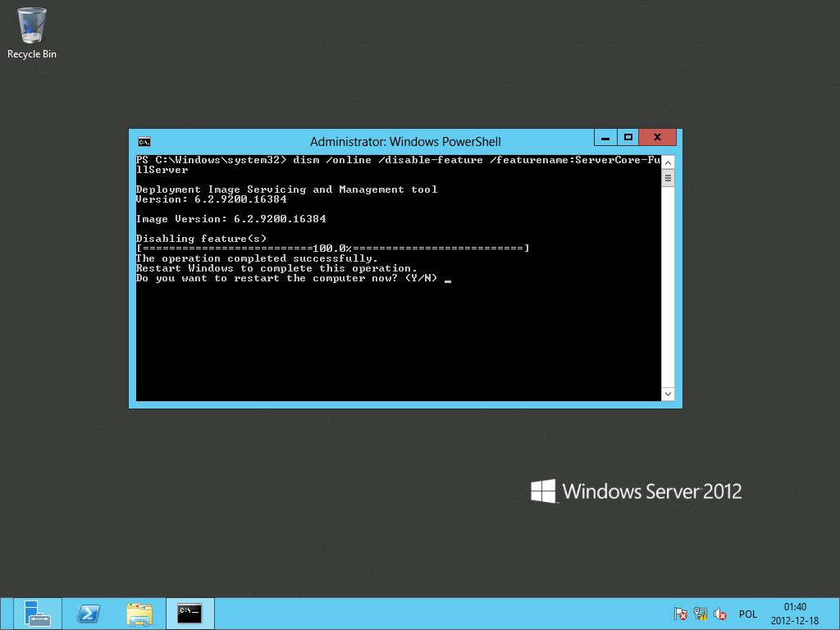Click the console scrollbar down arrow
The height and width of the screenshot is (630, 840).
point(668,395)
